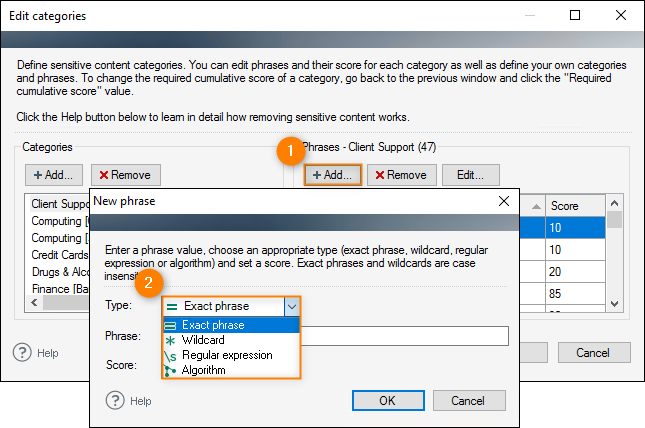This screenshot has width=645, height=428.
Task: Open Help icon in Edit categories window
Action: point(22,353)
